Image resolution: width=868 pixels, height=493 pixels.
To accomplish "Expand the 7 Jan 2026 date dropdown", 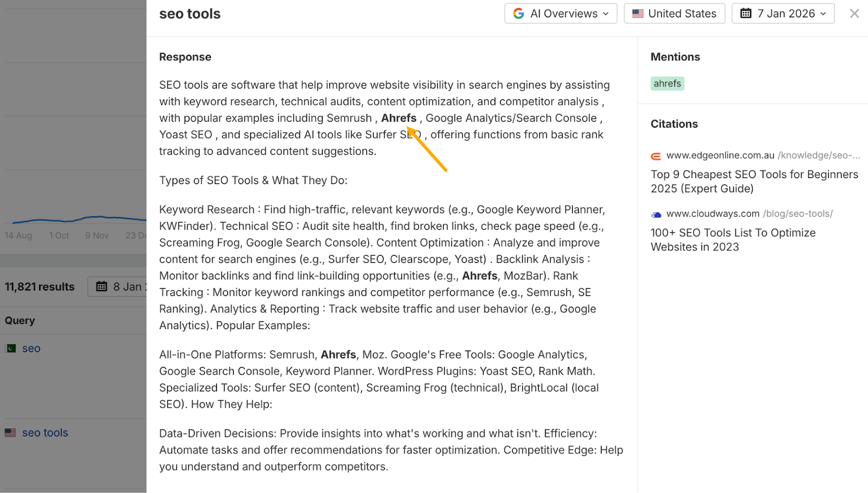I will [783, 13].
